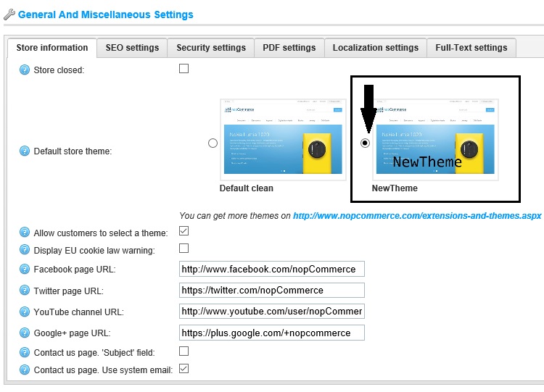This screenshot has height=392, width=544.
Task: Toggle Contact us Use system email checkbox
Action: (184, 369)
